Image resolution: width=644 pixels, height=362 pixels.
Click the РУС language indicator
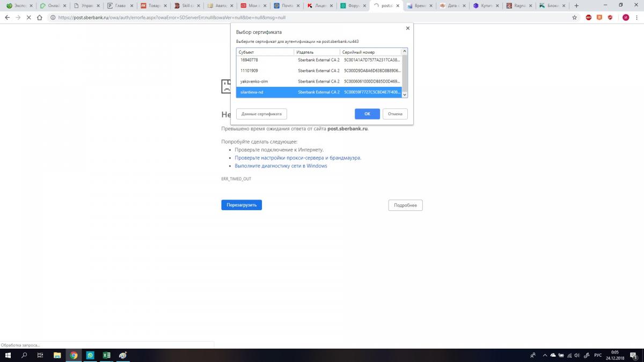tap(598, 355)
